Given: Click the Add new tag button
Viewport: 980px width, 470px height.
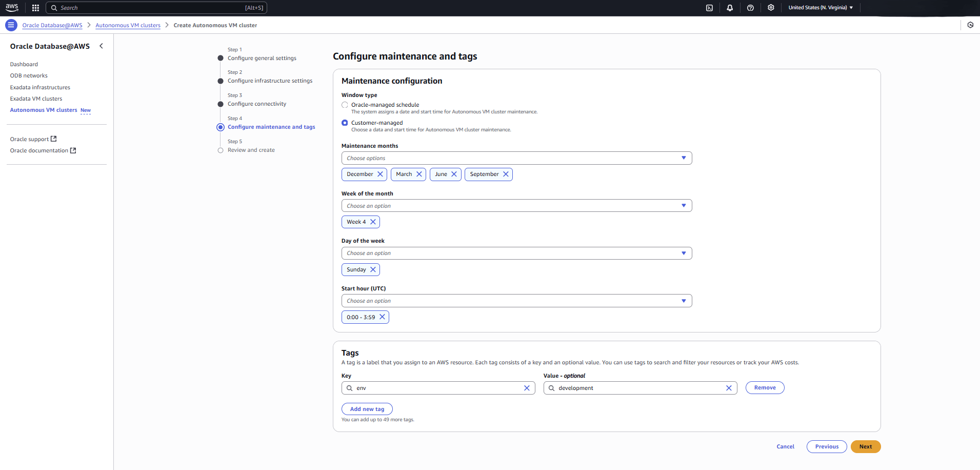Looking at the screenshot, I should pyautogui.click(x=367, y=409).
